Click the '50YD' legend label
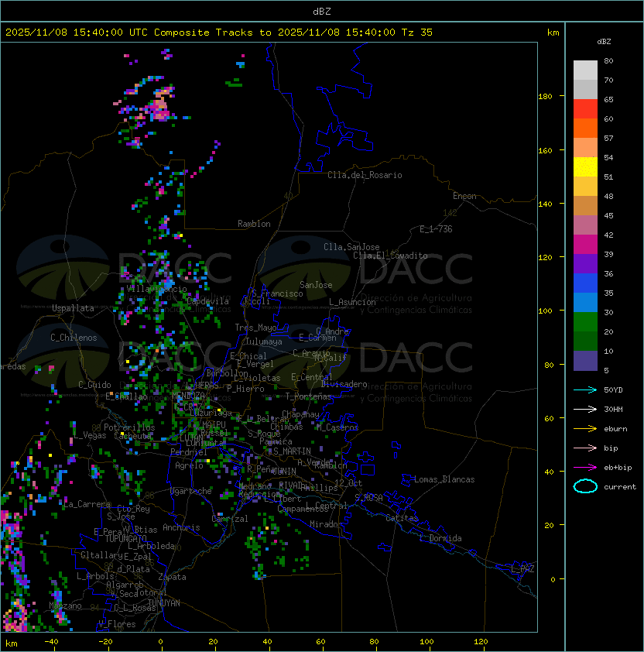Image resolution: width=644 pixels, height=652 pixels. [x=613, y=389]
